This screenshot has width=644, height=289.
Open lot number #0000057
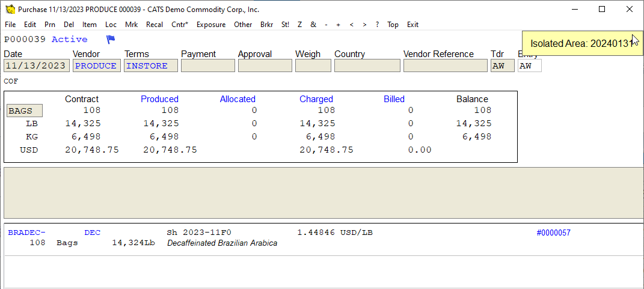pyautogui.click(x=553, y=233)
